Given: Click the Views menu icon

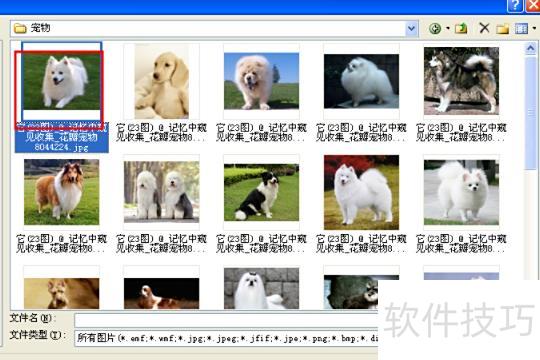Looking at the screenshot, I should [x=521, y=28].
